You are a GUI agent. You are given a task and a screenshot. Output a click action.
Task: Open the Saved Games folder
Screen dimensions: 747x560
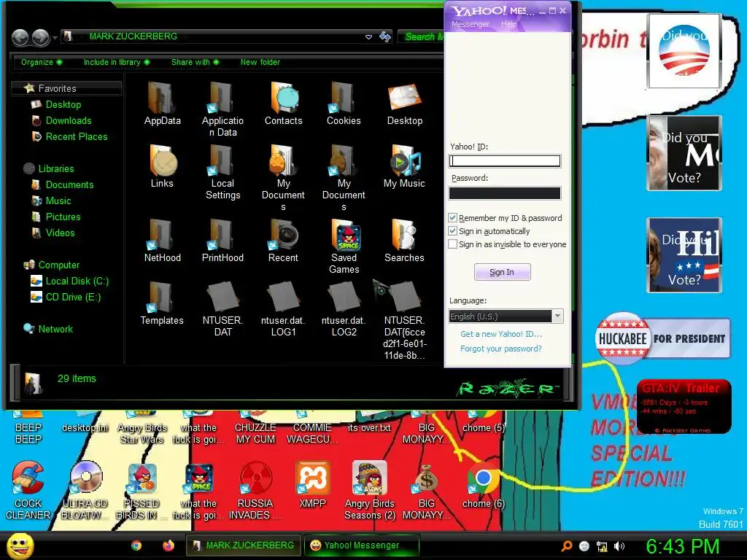click(344, 246)
